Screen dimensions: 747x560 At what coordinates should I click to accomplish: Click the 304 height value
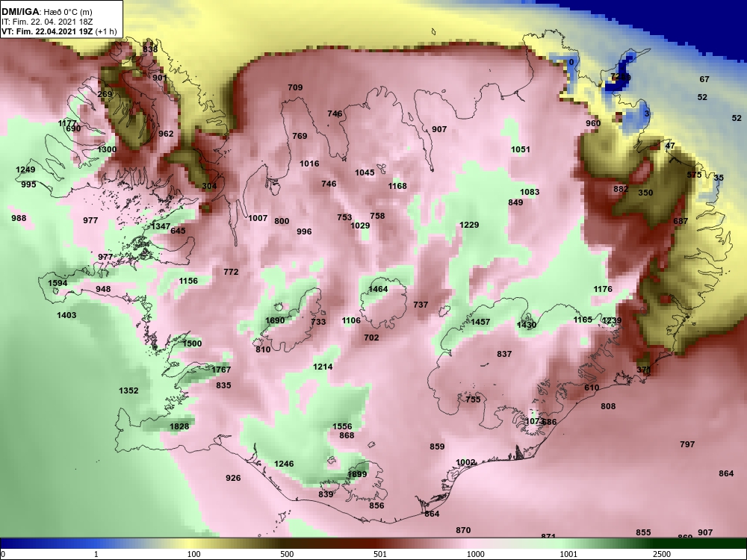pos(209,186)
